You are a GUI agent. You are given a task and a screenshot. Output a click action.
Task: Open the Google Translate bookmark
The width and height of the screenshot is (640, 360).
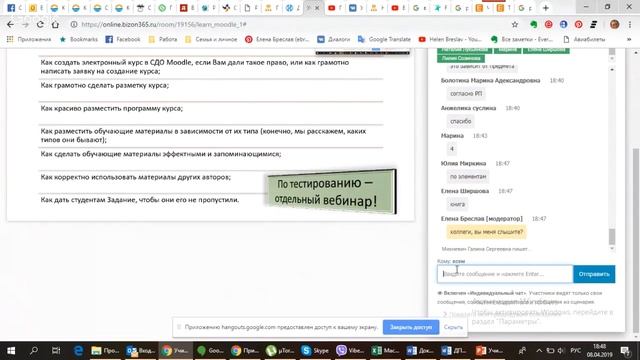384,39
